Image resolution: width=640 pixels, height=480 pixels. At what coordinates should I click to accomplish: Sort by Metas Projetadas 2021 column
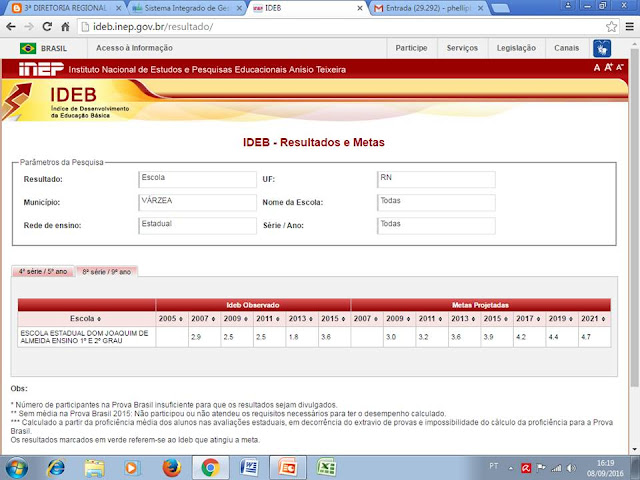(x=594, y=319)
